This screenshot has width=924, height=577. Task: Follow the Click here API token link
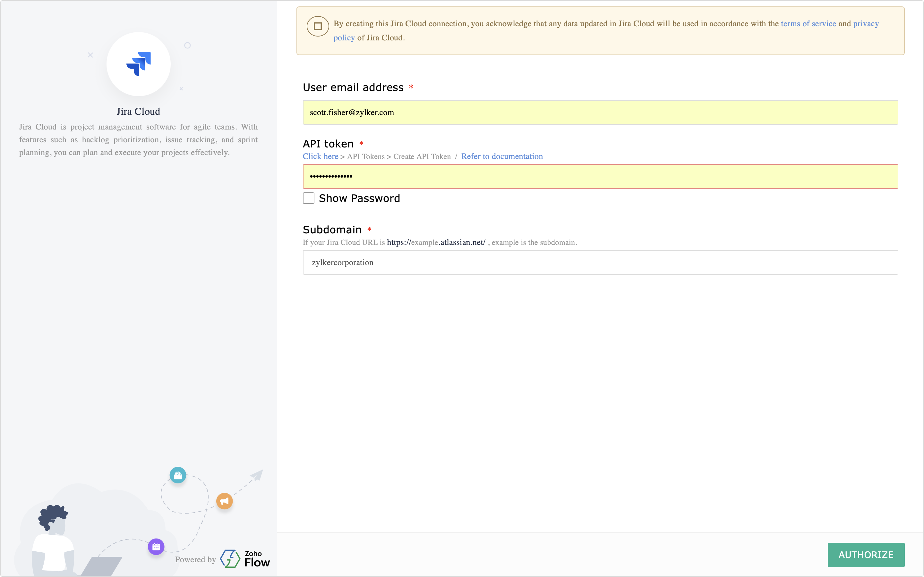(320, 156)
